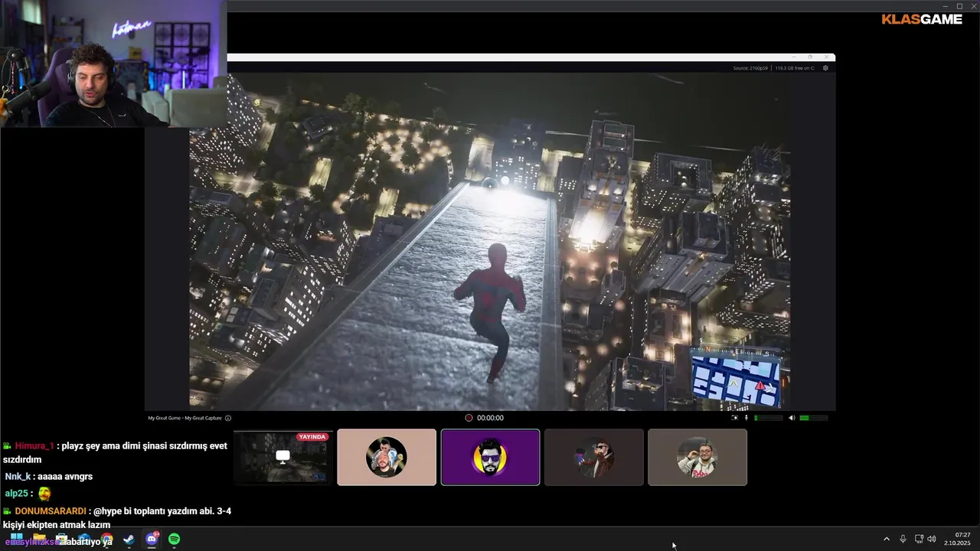Open Spotify from taskbar
The width and height of the screenshot is (980, 551).
(x=174, y=540)
